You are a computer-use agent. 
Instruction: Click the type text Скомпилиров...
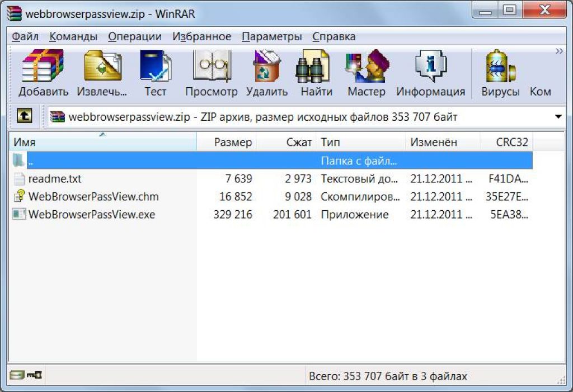point(360,196)
